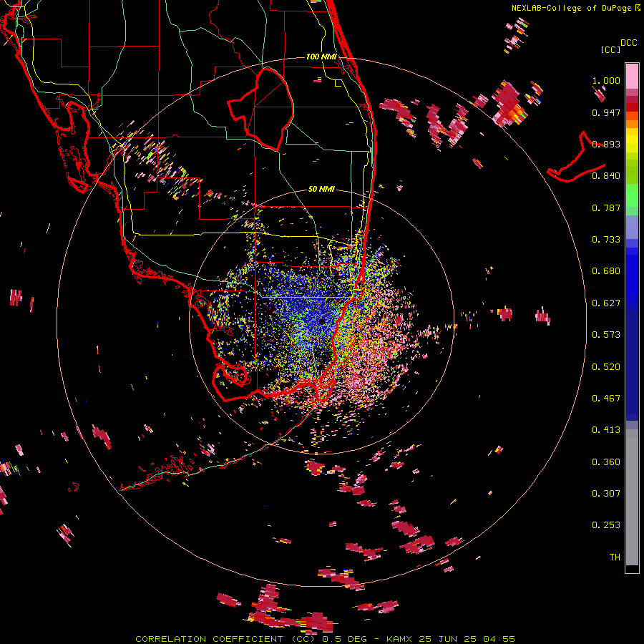This screenshot has height=644, width=644.
Task: Click the 0.467 scale label
Action: tap(606, 399)
